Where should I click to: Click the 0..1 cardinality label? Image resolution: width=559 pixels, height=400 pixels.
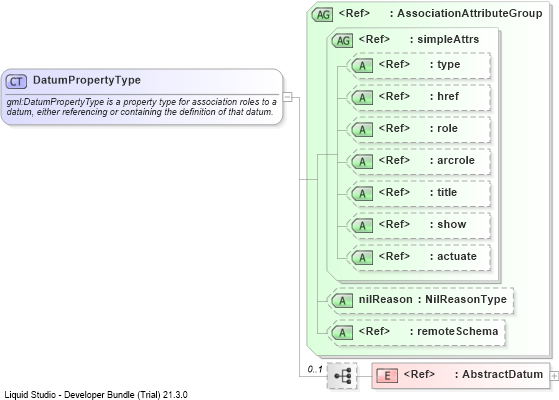tap(315, 369)
